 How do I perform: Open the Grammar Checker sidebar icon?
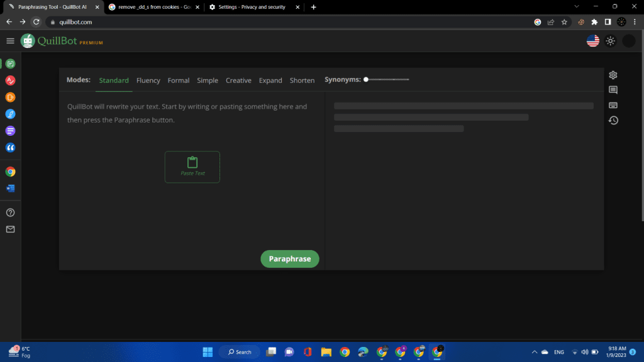click(10, 80)
